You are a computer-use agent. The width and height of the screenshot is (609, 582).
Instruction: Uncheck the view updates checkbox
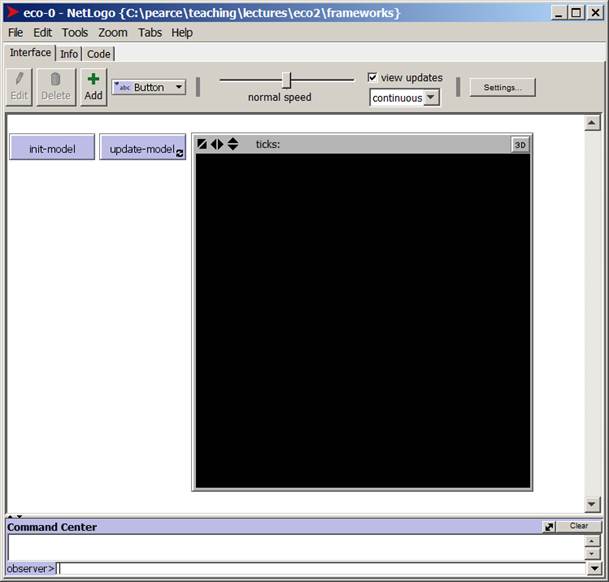tap(372, 77)
